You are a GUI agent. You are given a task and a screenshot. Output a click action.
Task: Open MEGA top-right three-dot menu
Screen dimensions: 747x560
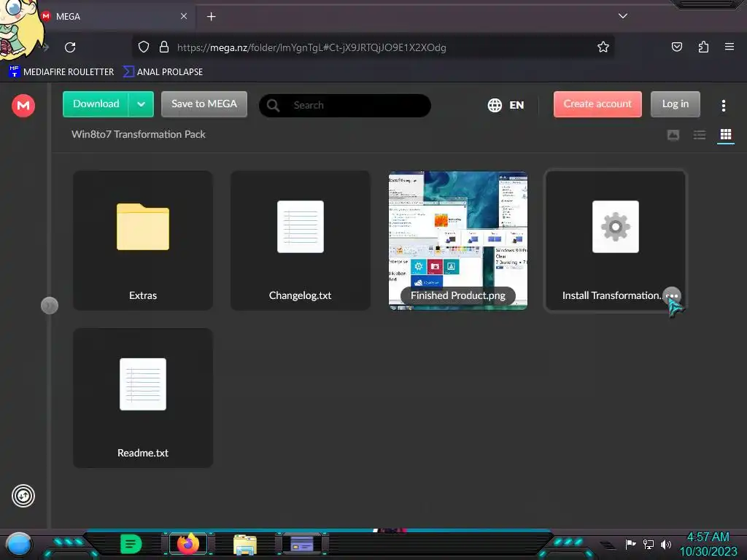(723, 105)
